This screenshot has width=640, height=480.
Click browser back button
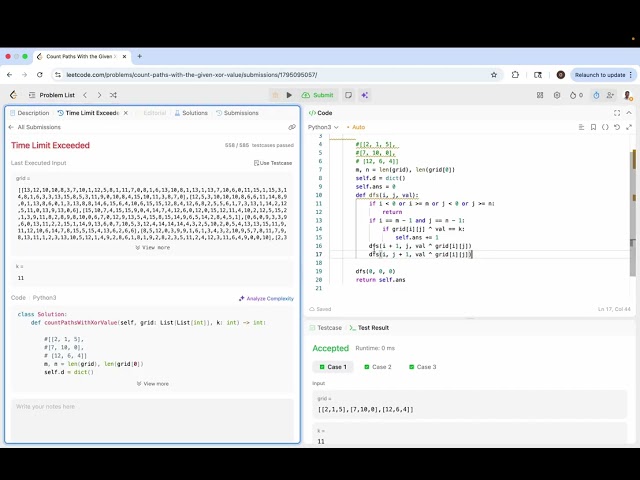click(9, 75)
